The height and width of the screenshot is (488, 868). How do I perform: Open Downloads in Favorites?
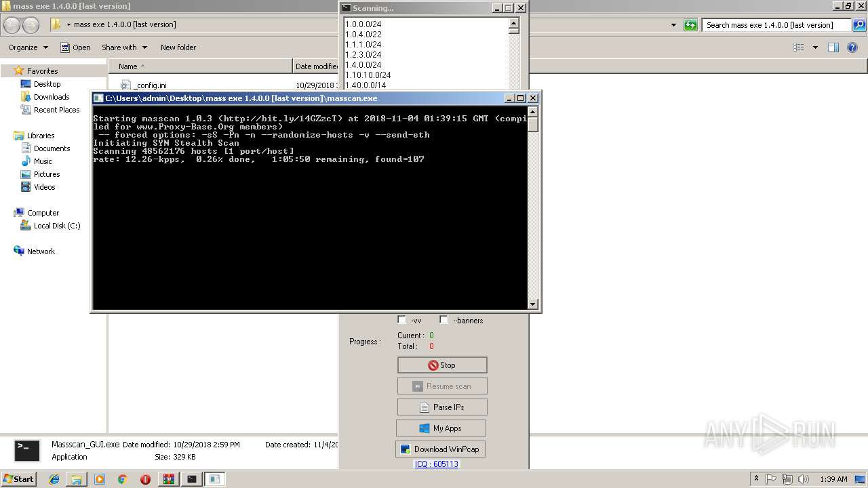tap(52, 97)
